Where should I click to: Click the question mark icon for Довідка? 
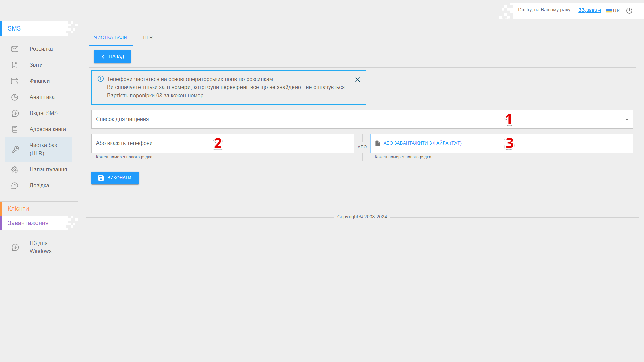pyautogui.click(x=15, y=186)
